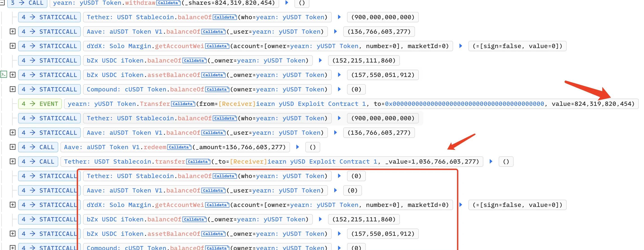This screenshot has height=250, width=644.
Task: Open Calldata of the Tether transfer call
Action: [198, 162]
